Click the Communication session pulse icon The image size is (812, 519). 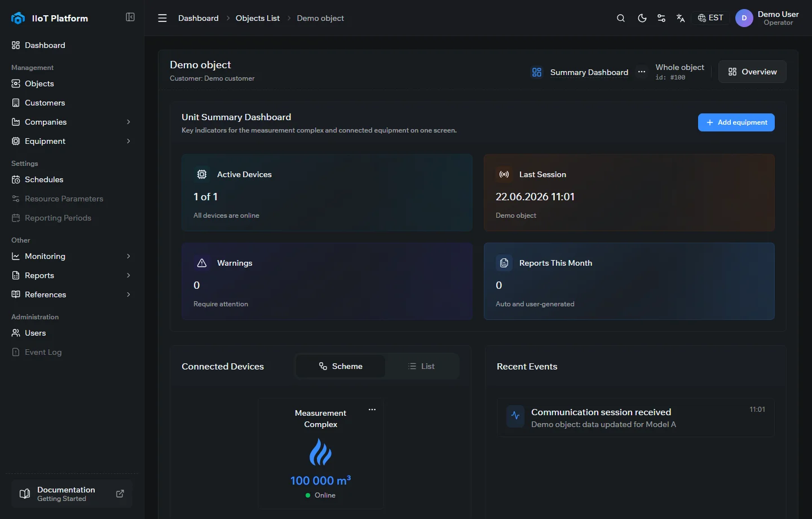(515, 416)
